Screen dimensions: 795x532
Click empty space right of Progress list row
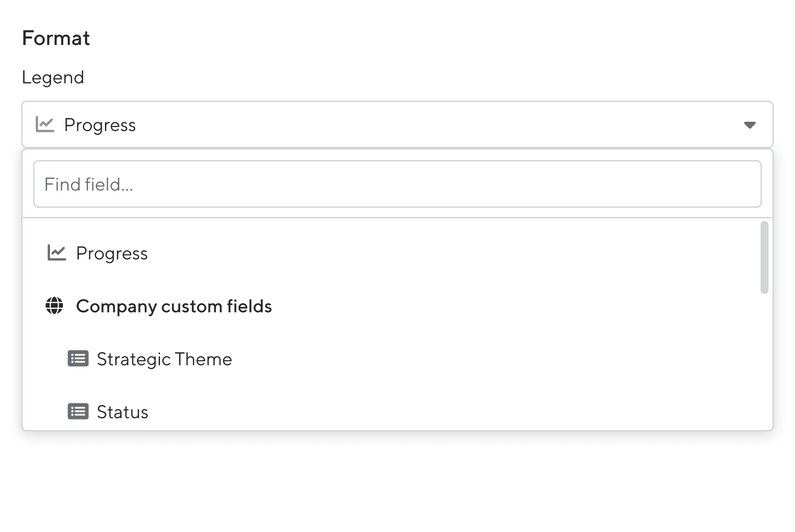click(475, 253)
